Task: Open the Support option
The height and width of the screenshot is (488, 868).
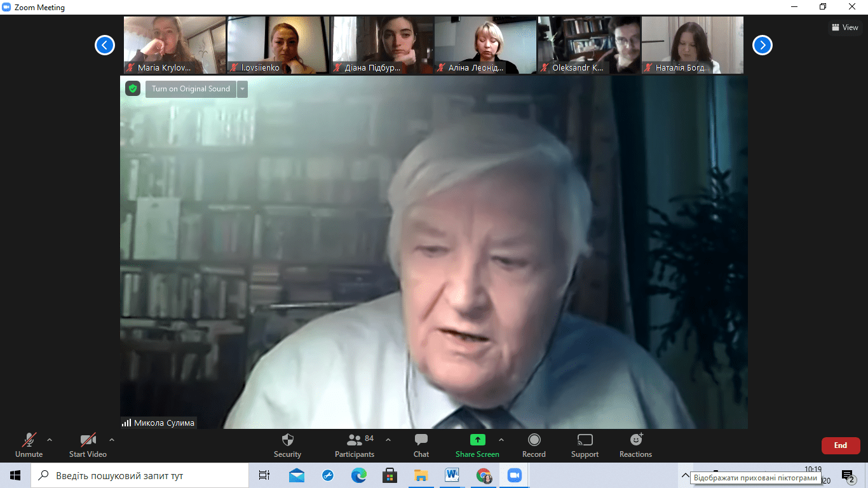Action: 585,440
